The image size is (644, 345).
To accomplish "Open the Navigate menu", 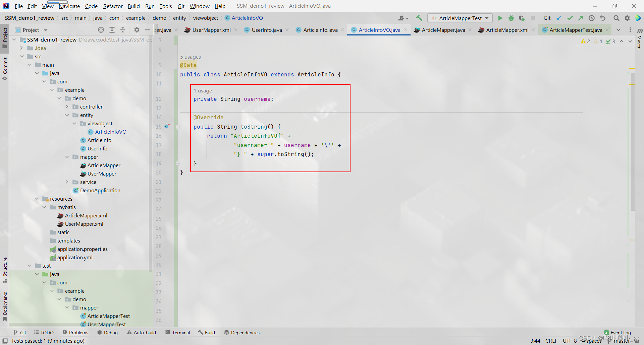I will pyautogui.click(x=69, y=6).
